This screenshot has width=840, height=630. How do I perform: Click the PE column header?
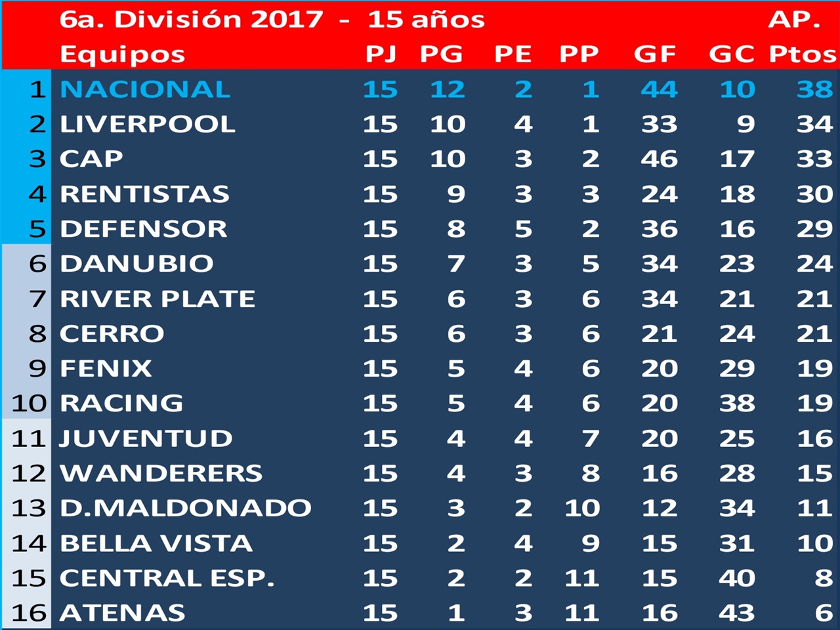513,54
